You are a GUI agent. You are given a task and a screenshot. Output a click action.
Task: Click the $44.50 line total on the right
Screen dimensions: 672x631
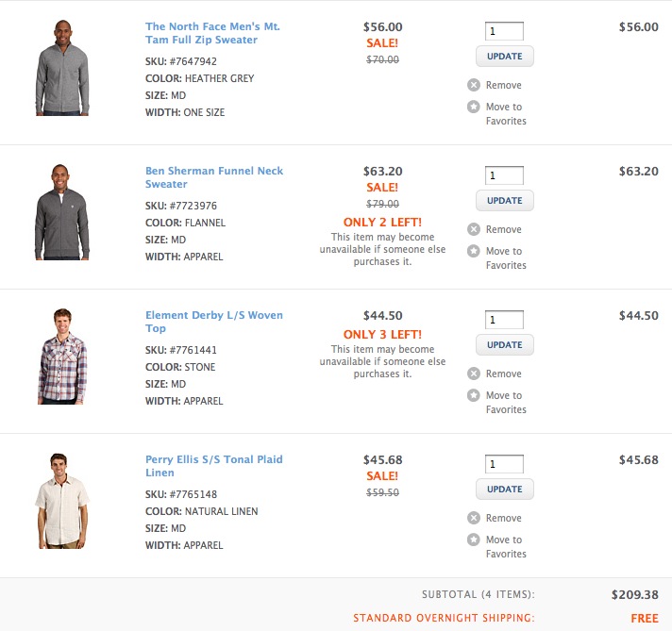[x=639, y=315]
